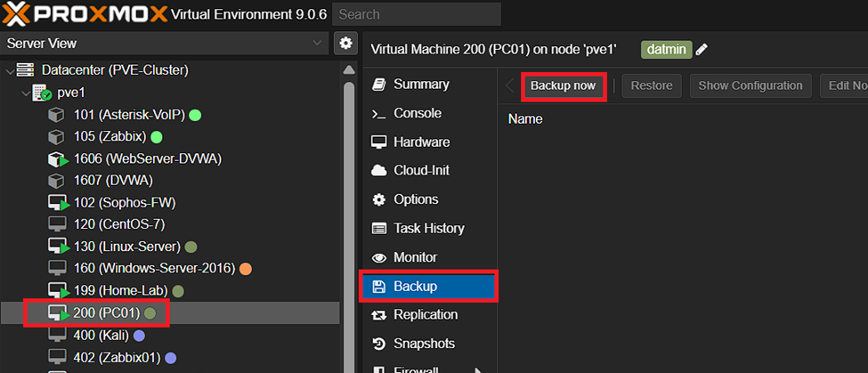
Task: Click the Show Configuration button
Action: tap(750, 85)
